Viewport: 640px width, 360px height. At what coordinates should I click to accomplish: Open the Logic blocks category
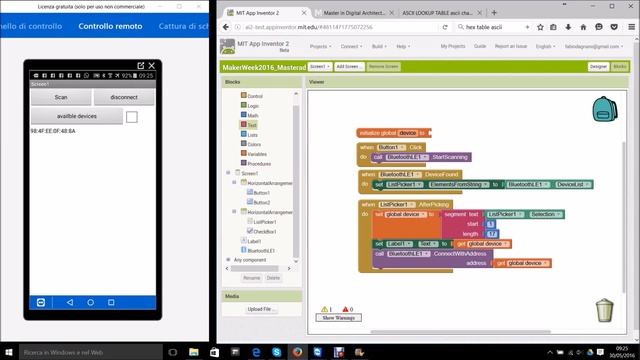(x=250, y=106)
